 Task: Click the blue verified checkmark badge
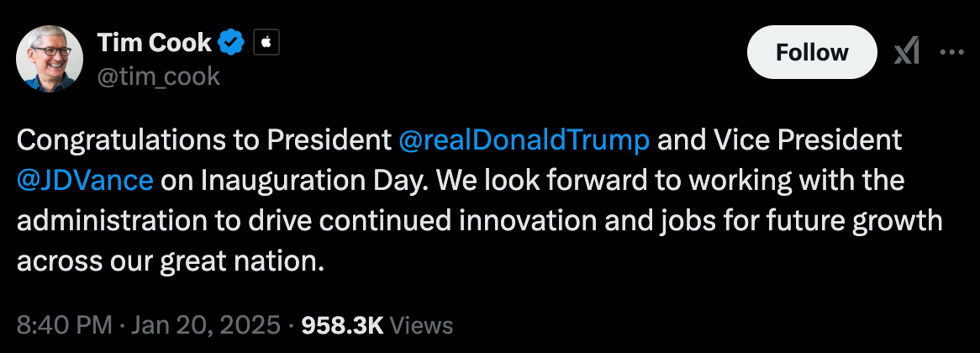coord(231,41)
